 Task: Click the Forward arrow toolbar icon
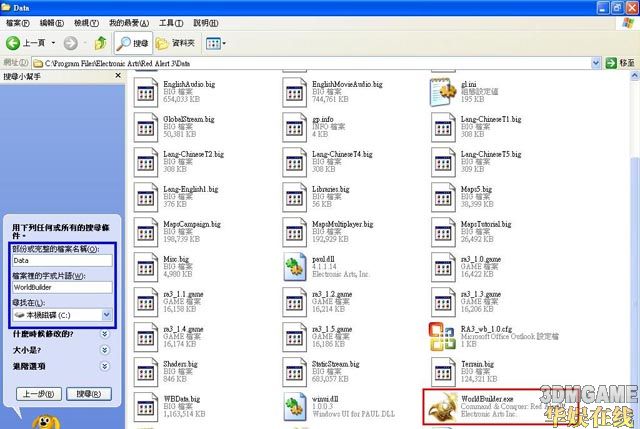tap(71, 43)
